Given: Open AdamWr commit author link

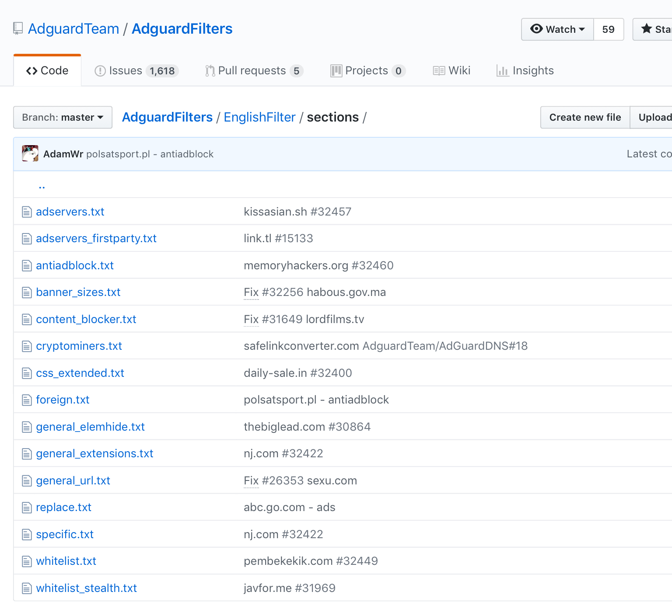Looking at the screenshot, I should click(x=63, y=154).
